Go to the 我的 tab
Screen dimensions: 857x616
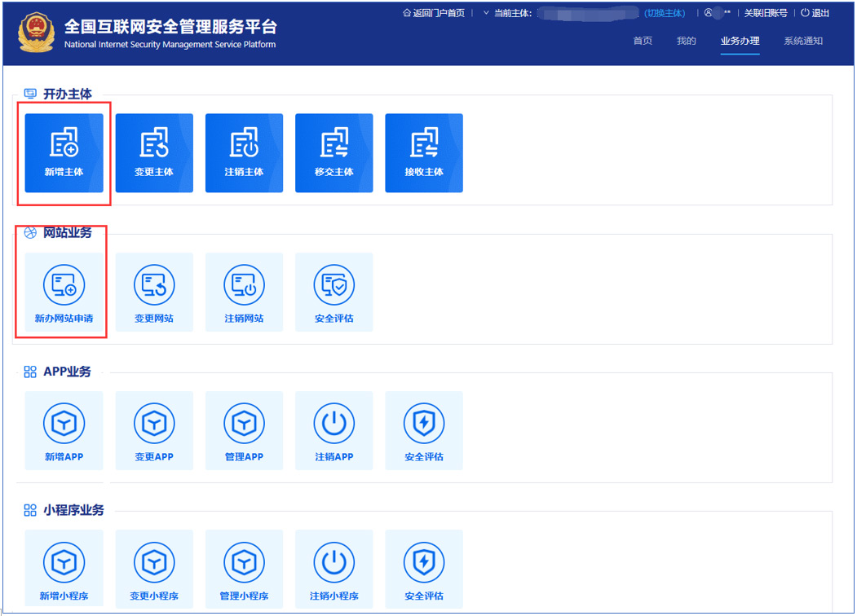[x=686, y=41]
